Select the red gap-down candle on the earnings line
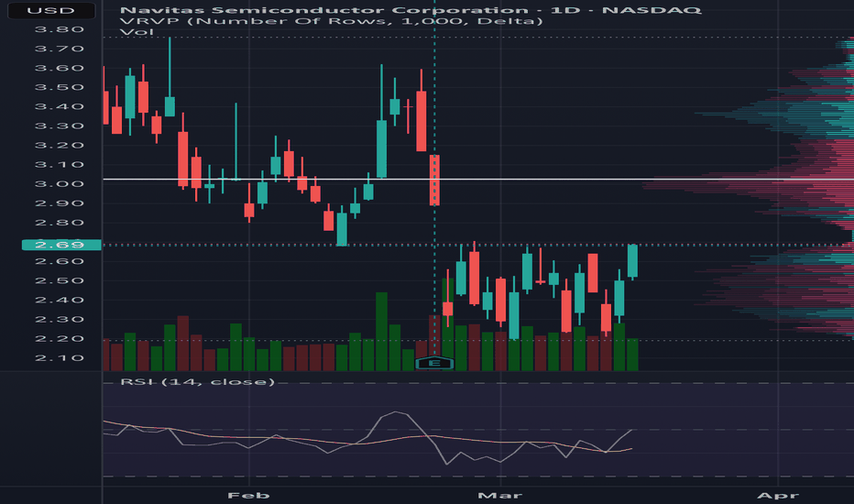 click(434, 180)
